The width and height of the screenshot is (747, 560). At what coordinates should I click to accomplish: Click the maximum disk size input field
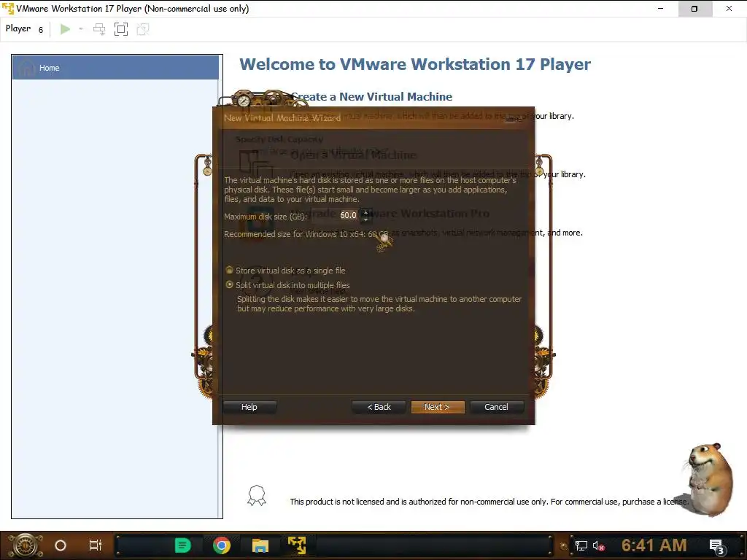coord(336,215)
